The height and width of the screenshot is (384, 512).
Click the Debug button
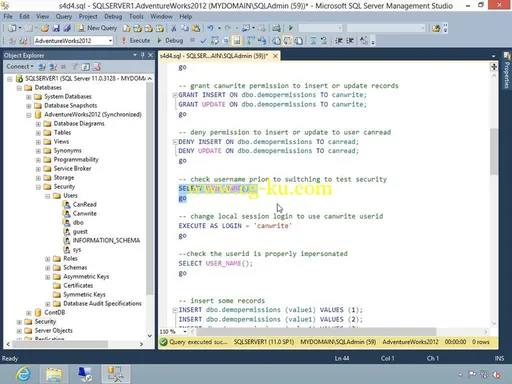coord(170,41)
